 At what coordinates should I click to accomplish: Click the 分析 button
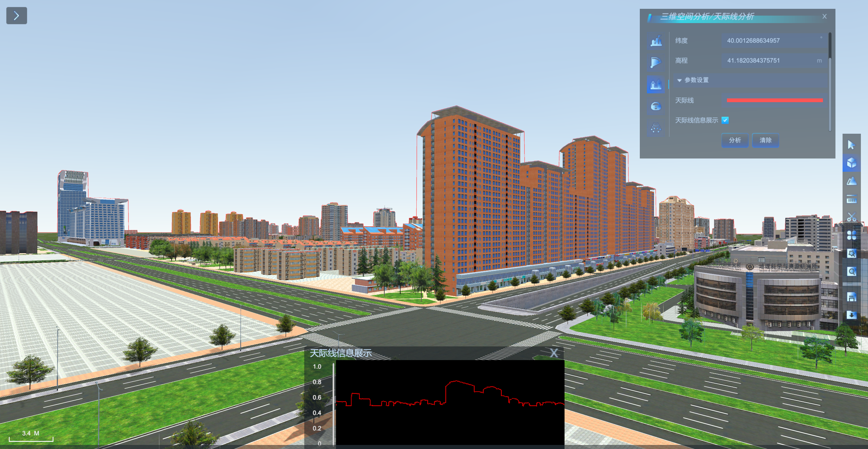735,140
